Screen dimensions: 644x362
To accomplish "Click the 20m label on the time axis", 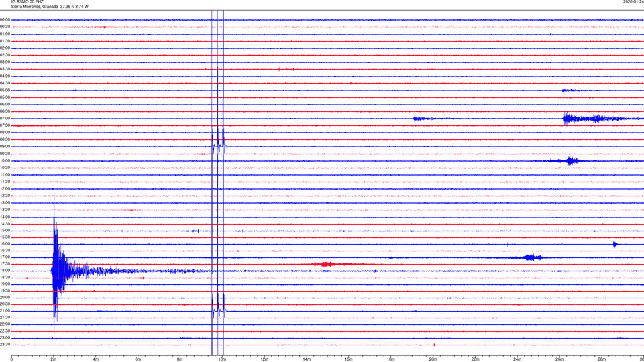I will coord(433,359).
